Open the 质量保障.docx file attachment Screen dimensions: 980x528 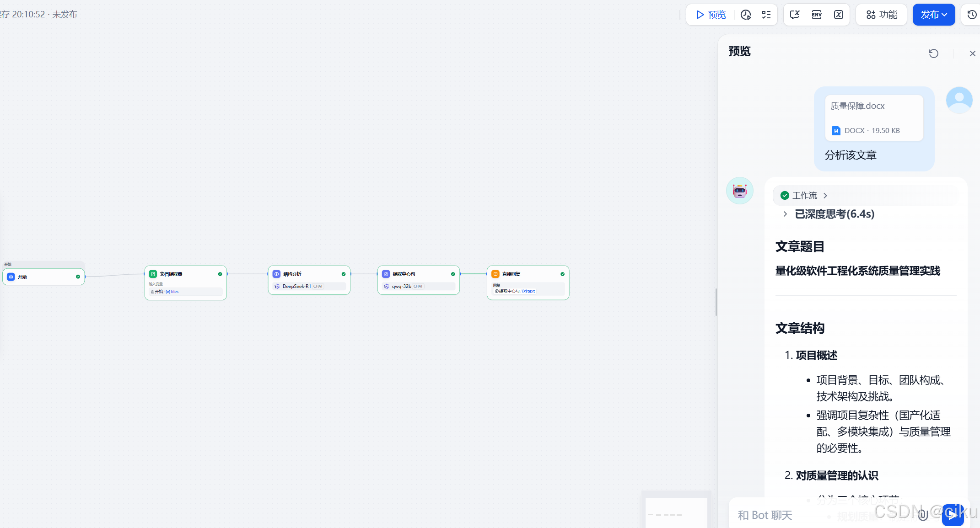click(x=874, y=118)
